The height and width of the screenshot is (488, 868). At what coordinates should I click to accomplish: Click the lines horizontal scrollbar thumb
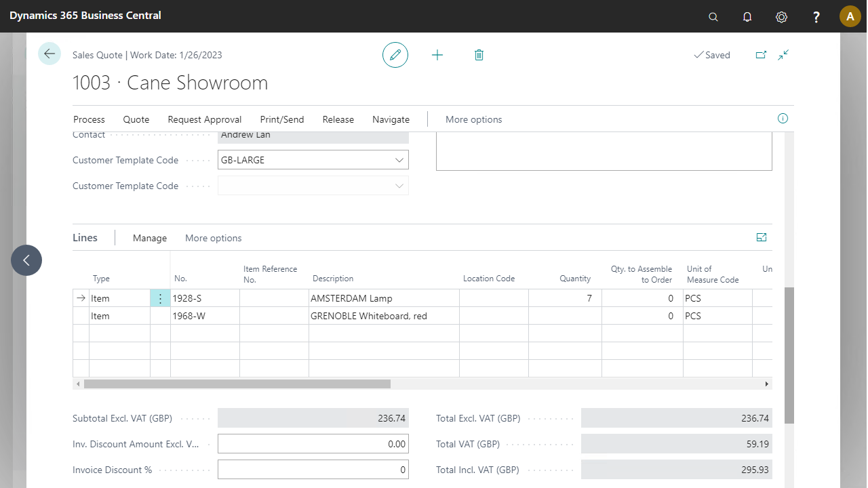pyautogui.click(x=237, y=384)
